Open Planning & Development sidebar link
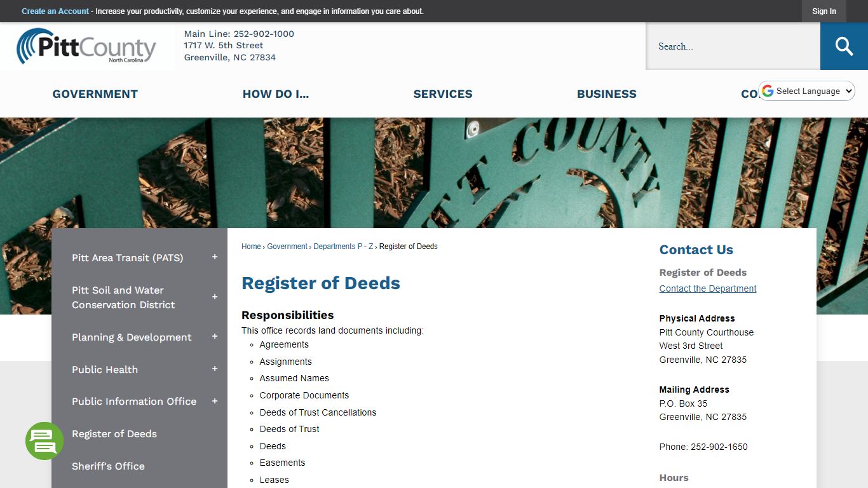The width and height of the screenshot is (868, 488). (132, 337)
